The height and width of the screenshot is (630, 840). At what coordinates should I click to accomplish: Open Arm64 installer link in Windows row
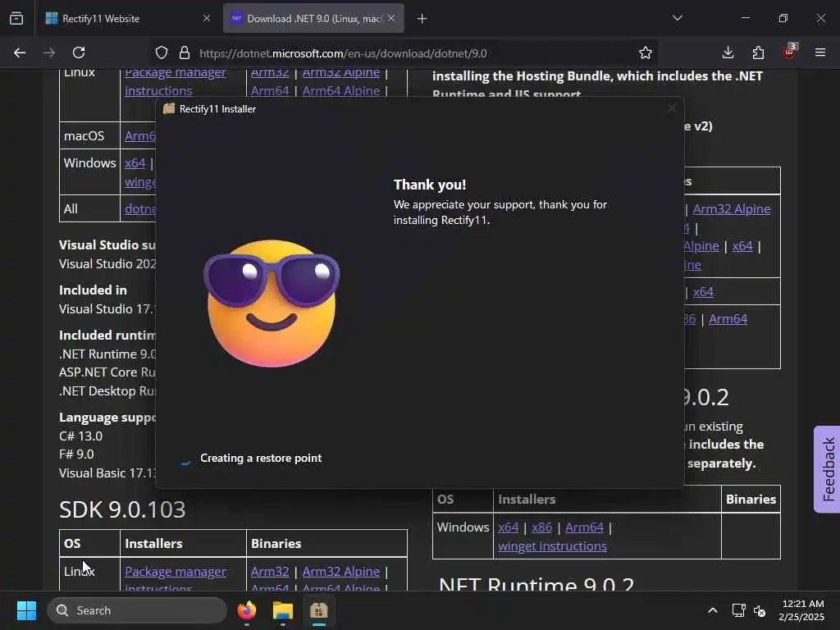584,527
